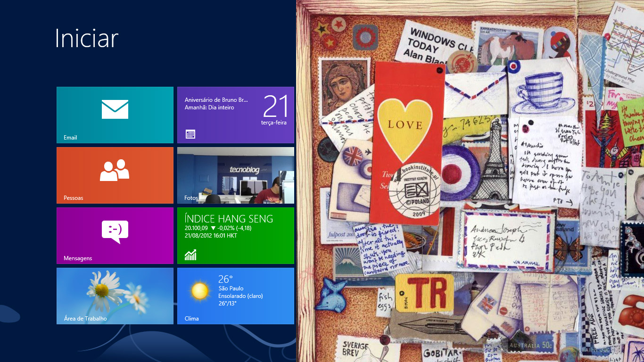This screenshot has width=644, height=362.
Task: Click the 'Fotos' label on photo tile
Action: (191, 198)
